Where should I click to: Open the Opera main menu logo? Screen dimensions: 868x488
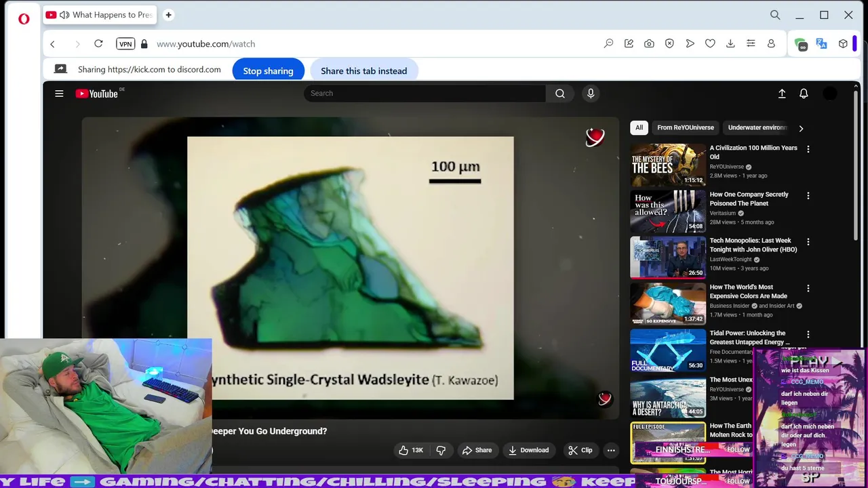(24, 19)
